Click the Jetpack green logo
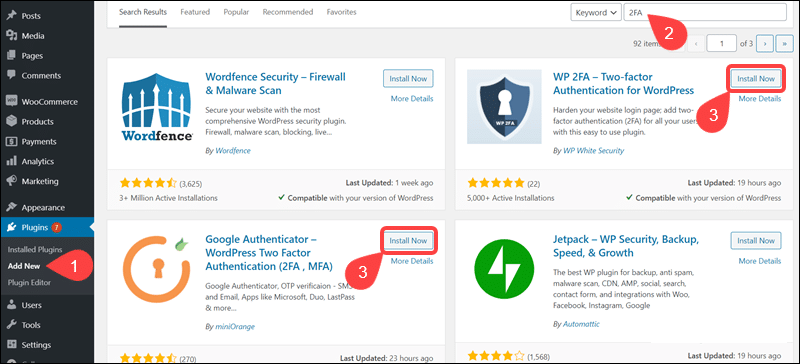This screenshot has height=364, width=800. click(x=504, y=269)
